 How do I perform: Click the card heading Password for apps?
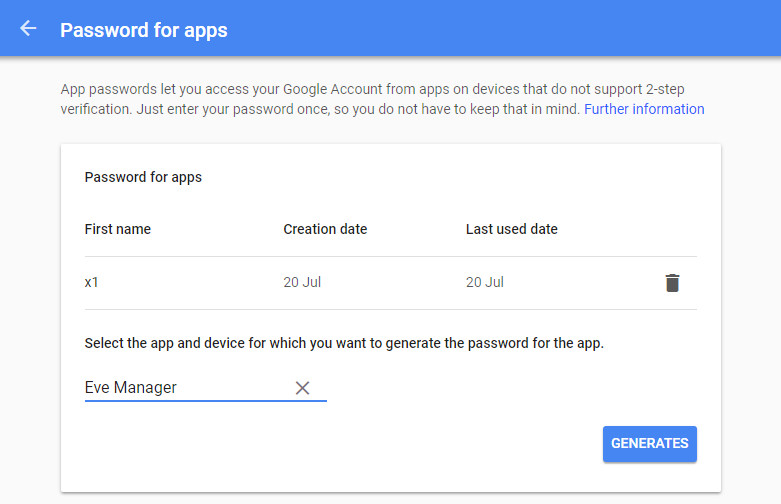tap(143, 177)
